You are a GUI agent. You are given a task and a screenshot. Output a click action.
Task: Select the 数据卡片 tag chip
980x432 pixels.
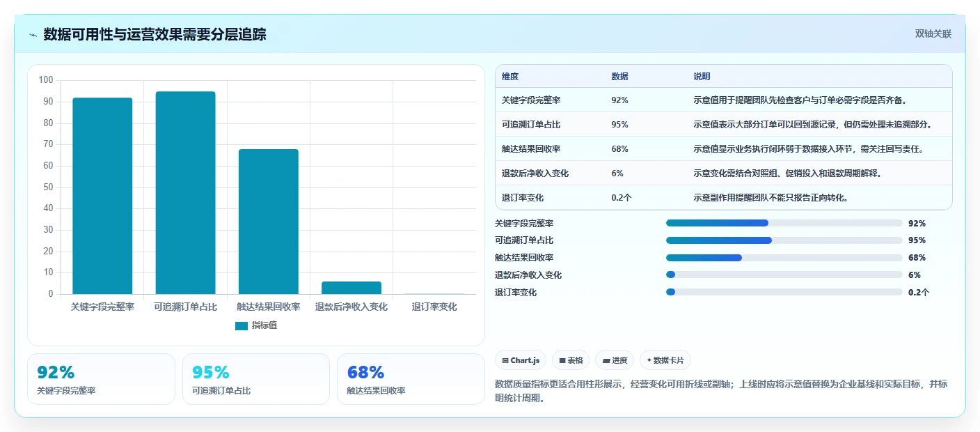click(665, 360)
